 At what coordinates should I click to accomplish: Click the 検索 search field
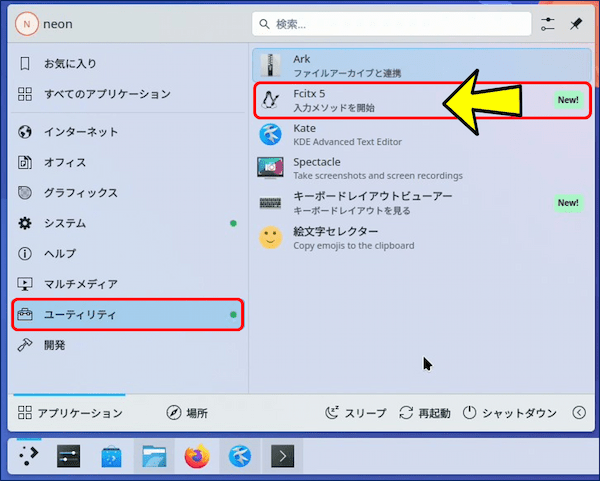[x=390, y=24]
